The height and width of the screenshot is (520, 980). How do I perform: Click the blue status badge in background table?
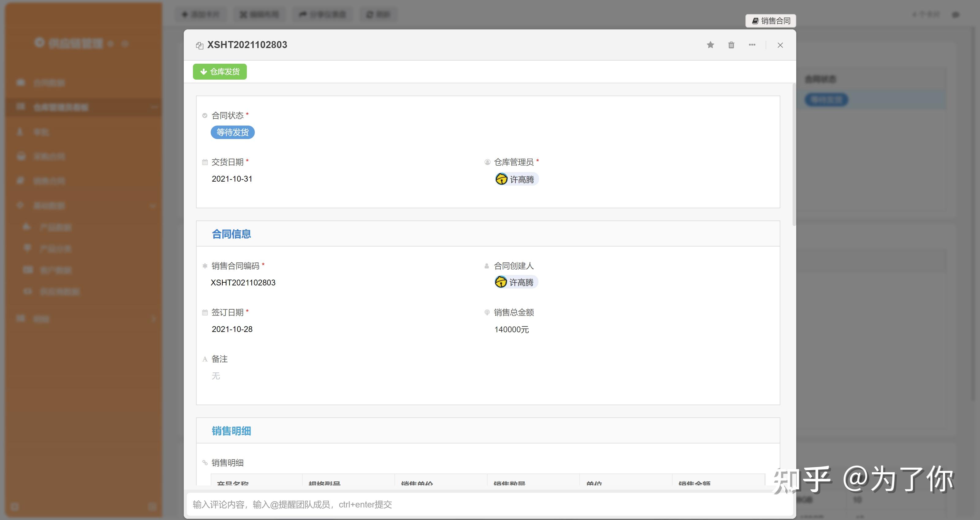[826, 100]
